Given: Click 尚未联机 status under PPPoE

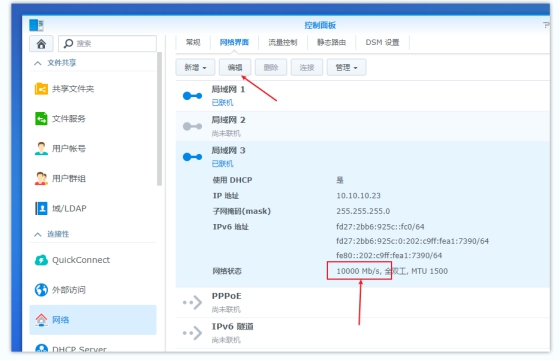Looking at the screenshot, I should (x=226, y=309).
